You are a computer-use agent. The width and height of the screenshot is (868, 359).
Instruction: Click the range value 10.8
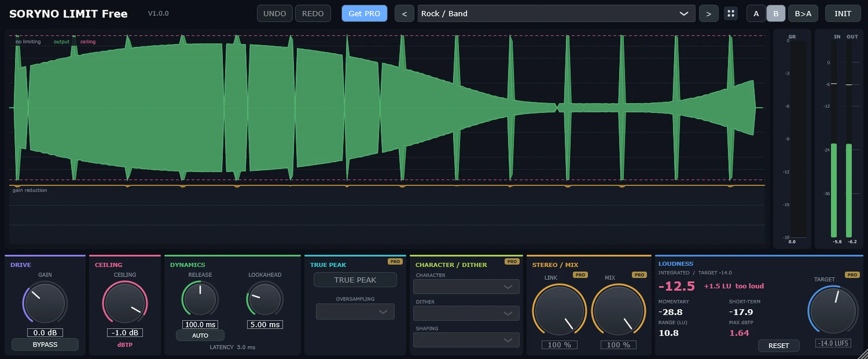[x=669, y=333]
